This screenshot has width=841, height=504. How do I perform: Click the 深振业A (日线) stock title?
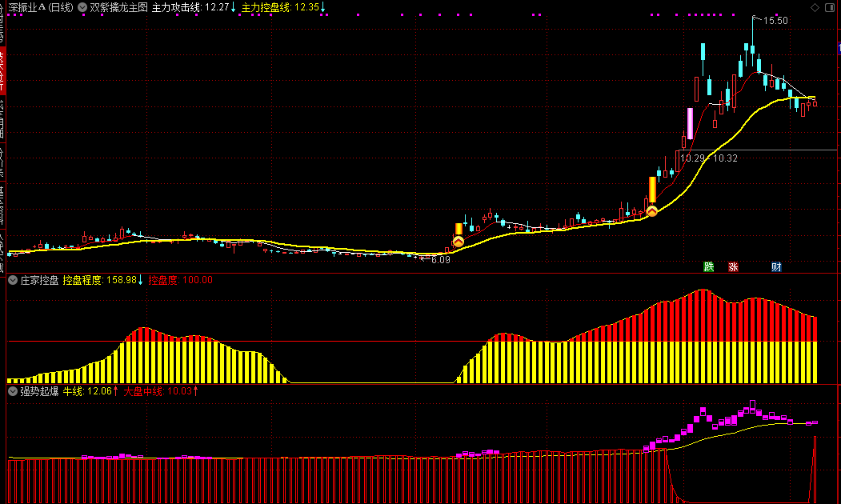click(41, 7)
